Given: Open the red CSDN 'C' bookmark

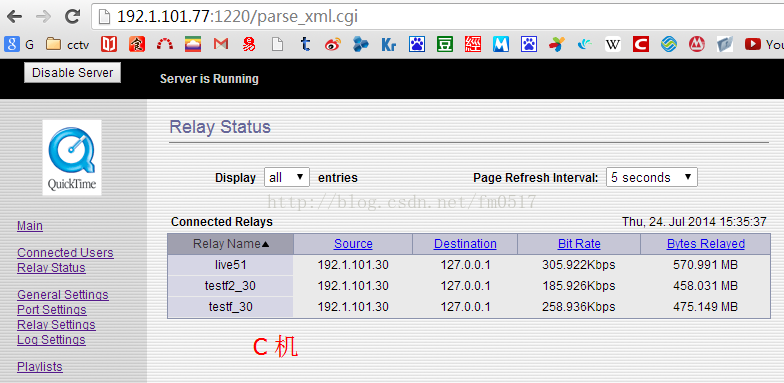Looking at the screenshot, I should (640, 44).
